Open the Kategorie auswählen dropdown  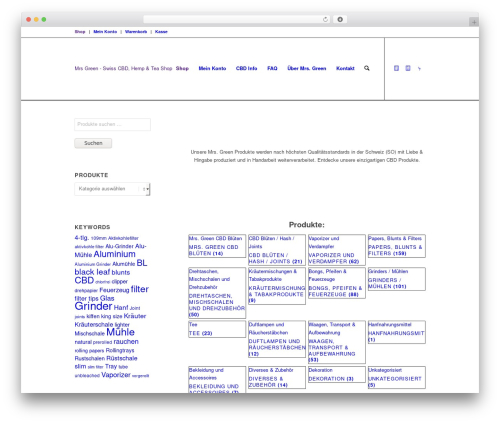coord(112,189)
